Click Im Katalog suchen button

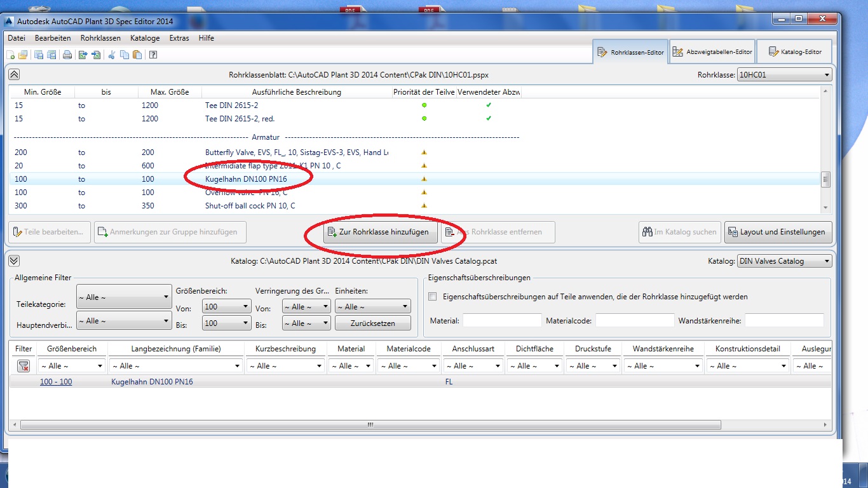pyautogui.click(x=679, y=232)
